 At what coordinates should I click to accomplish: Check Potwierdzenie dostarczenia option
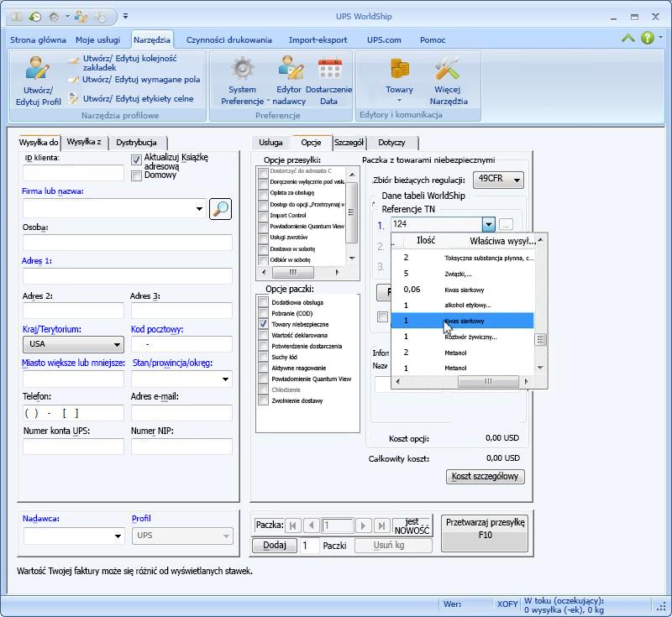pyautogui.click(x=264, y=346)
